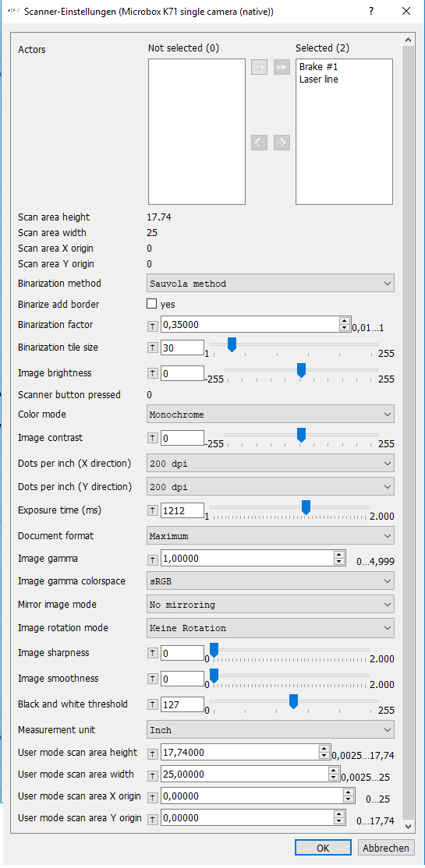Open the Mirror image mode dropdown

(x=271, y=605)
